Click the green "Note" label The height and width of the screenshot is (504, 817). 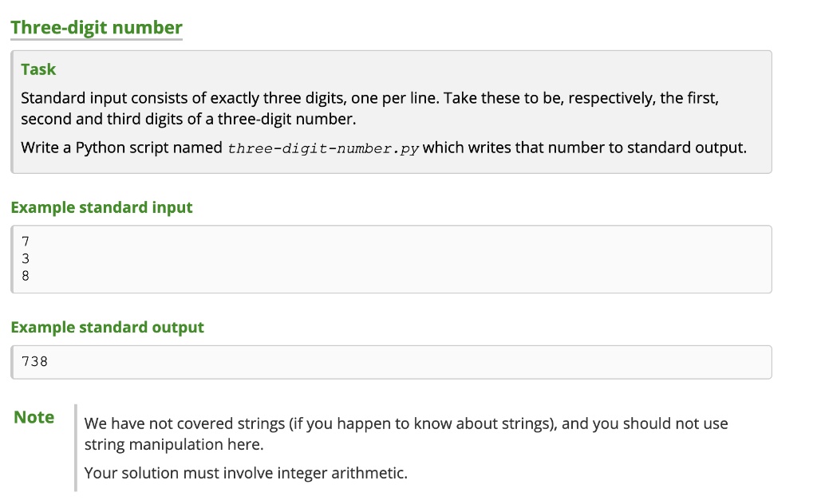coord(34,417)
